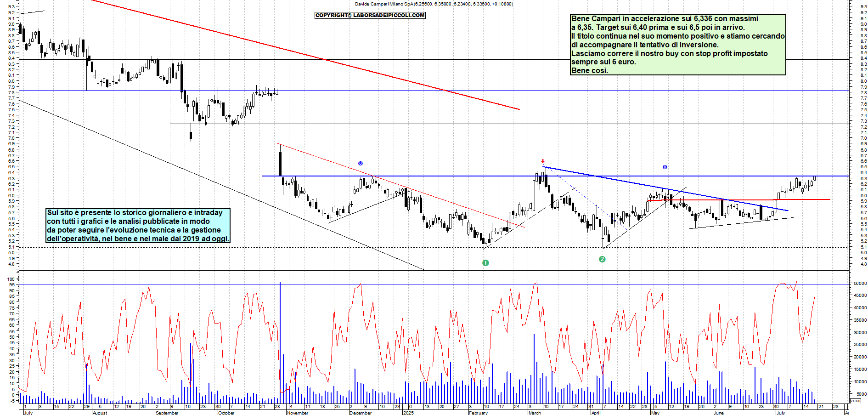Viewport: 868px width, 415px height.
Task: Click the line 'sempre sui 6 euro.'
Action: 603,62
